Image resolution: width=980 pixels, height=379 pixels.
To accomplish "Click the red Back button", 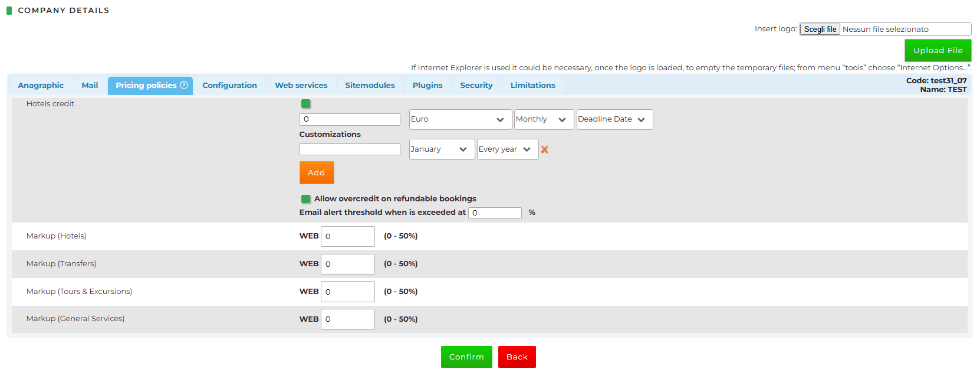I will (517, 357).
